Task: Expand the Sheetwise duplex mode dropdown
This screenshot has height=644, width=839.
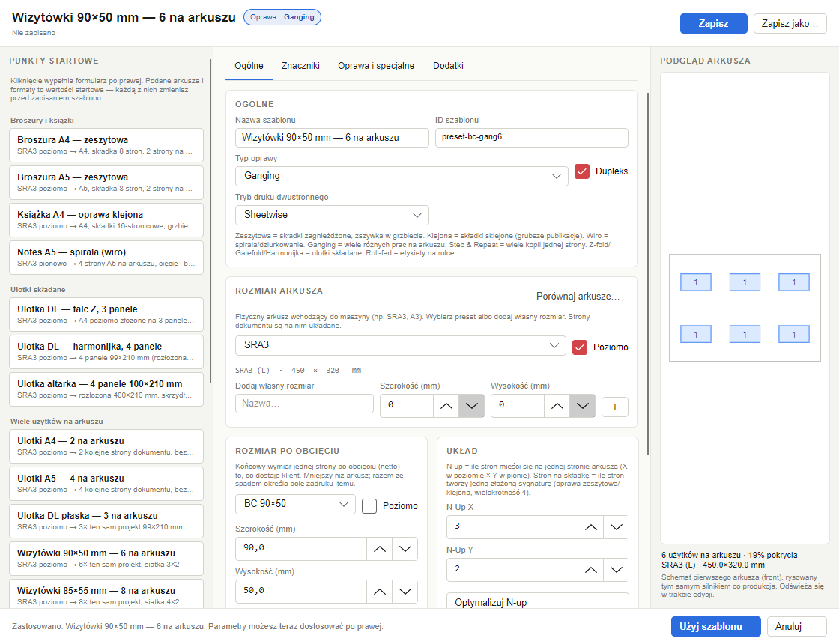Action: [x=332, y=215]
